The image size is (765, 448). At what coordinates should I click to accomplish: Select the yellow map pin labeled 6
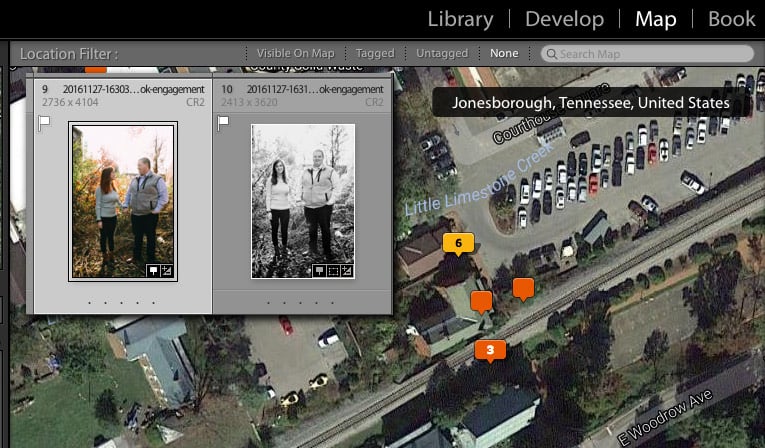coord(458,244)
